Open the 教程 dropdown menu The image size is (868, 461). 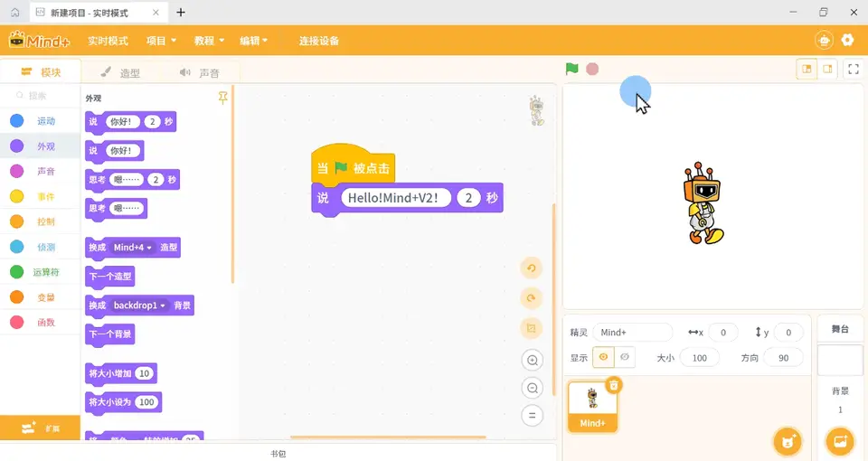point(209,41)
